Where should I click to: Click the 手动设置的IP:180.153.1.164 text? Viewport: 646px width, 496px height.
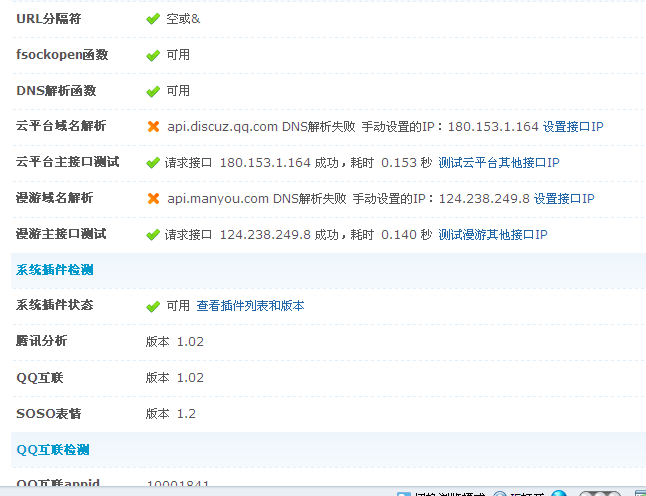450,126
